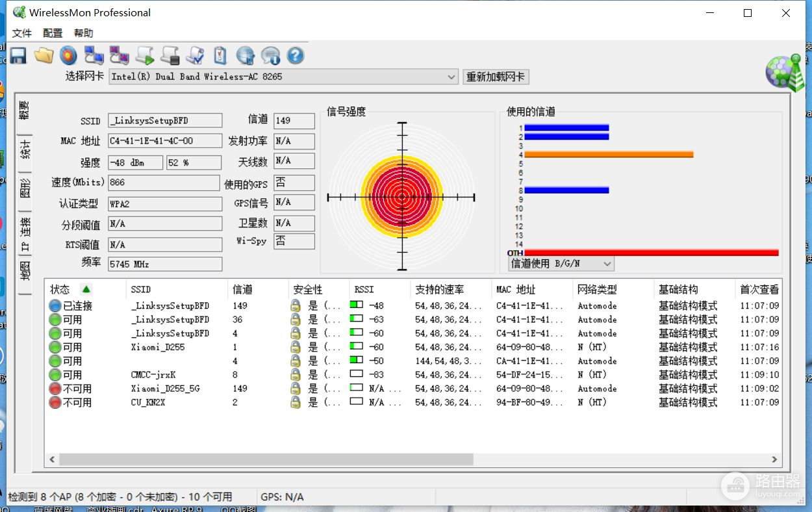The height and width of the screenshot is (512, 812).
Task: Click the 重新加载网卡 button
Action: (496, 77)
